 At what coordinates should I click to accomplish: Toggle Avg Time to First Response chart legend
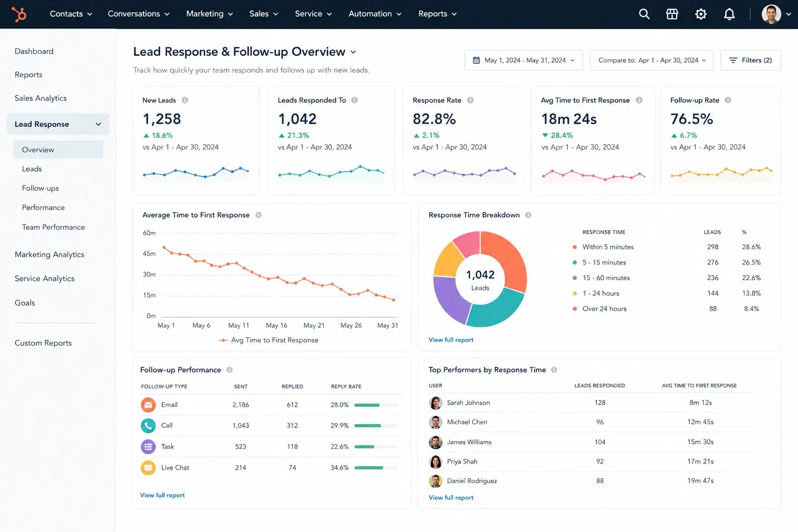(269, 340)
